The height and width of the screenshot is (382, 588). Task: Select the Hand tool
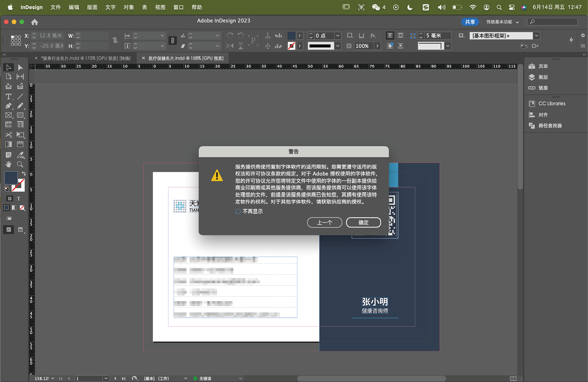[x=8, y=164]
